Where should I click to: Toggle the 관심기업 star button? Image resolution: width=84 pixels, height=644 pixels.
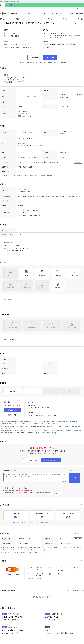[8, 574]
